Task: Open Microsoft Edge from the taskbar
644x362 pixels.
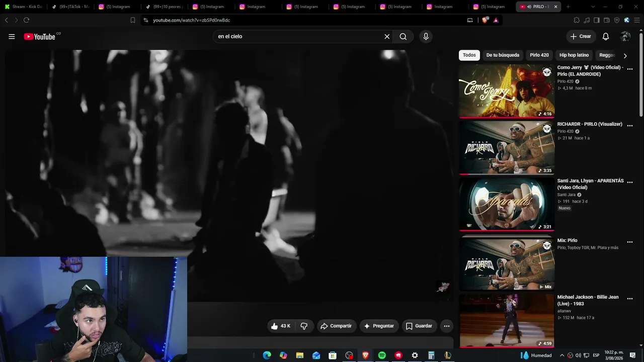Action: click(x=267, y=355)
